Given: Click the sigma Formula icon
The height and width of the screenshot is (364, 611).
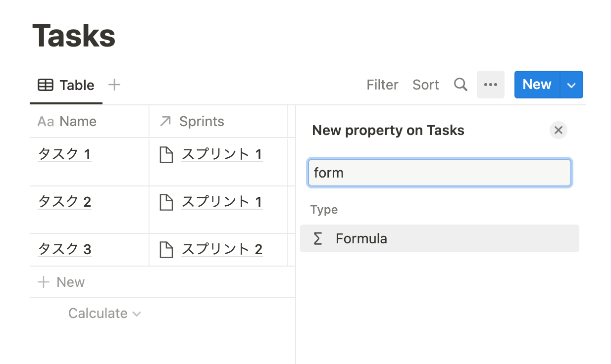Looking at the screenshot, I should [x=318, y=239].
